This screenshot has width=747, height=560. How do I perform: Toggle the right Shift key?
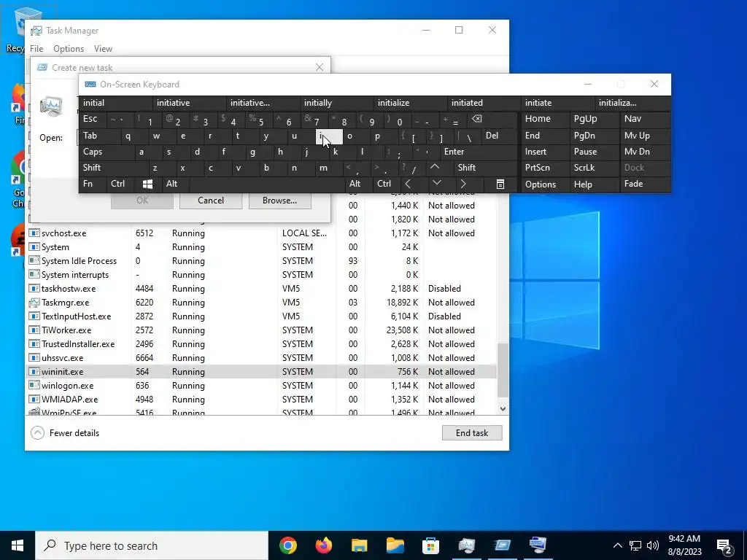(x=485, y=168)
